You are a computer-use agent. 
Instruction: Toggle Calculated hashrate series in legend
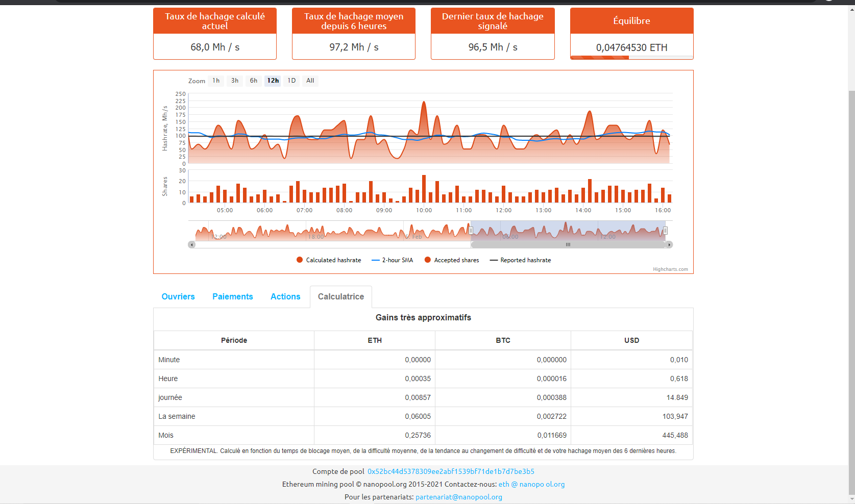329,260
